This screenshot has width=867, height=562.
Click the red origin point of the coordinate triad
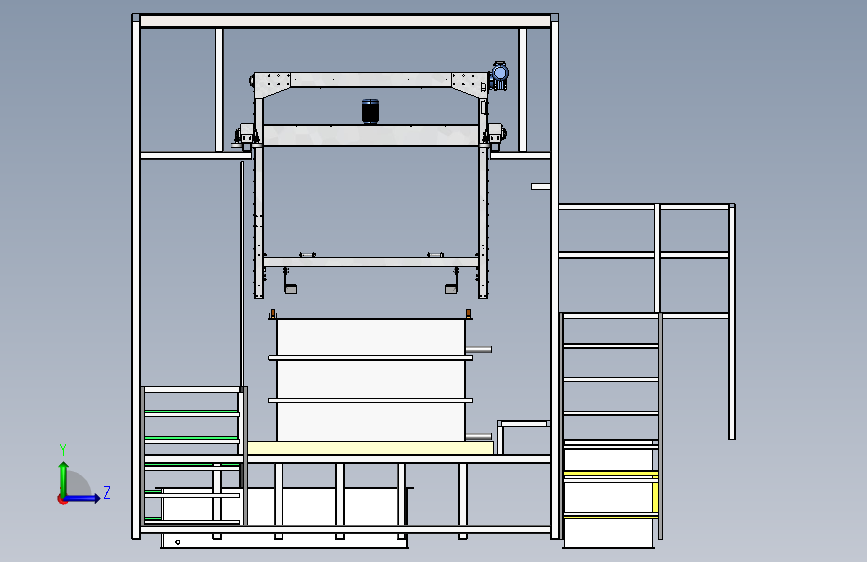point(62,499)
